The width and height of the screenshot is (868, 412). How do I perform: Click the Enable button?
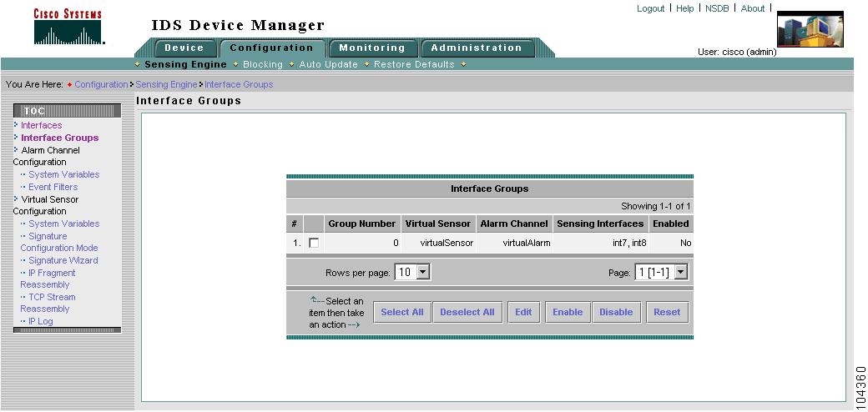click(568, 313)
